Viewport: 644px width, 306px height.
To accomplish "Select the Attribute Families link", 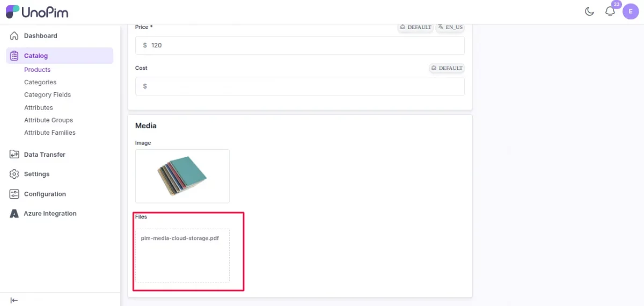I will pyautogui.click(x=50, y=133).
